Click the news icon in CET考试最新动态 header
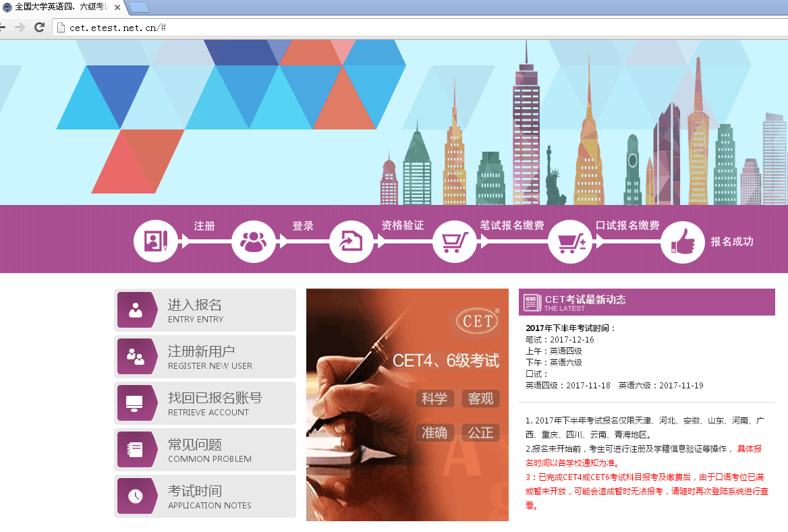Screen dimensions: 788x532 click(x=532, y=303)
